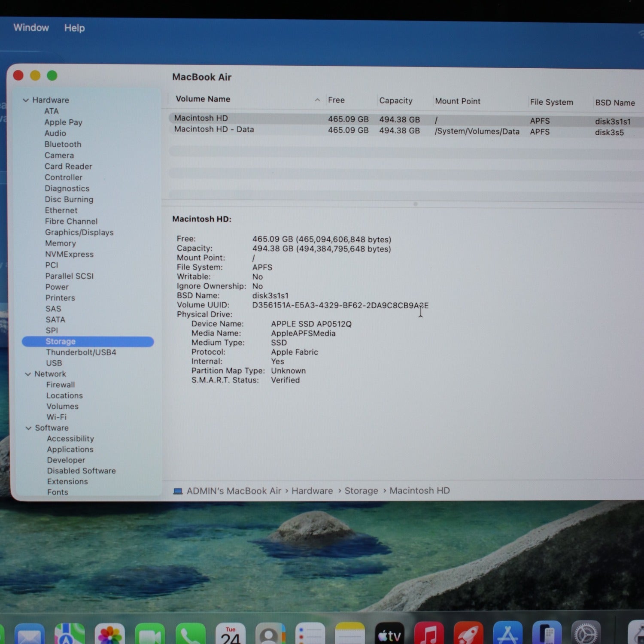Show Printers in the sidebar

60,298
